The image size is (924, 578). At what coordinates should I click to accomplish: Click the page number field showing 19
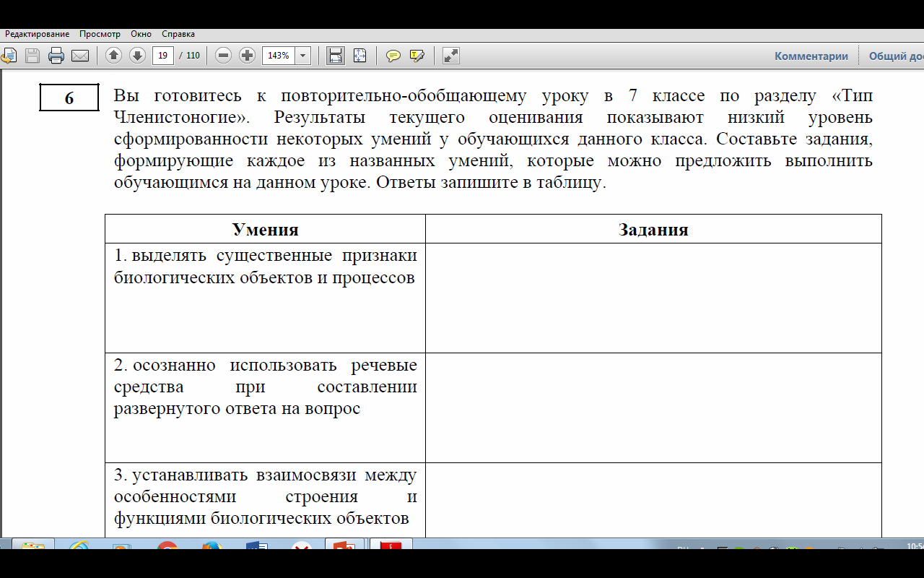(163, 56)
